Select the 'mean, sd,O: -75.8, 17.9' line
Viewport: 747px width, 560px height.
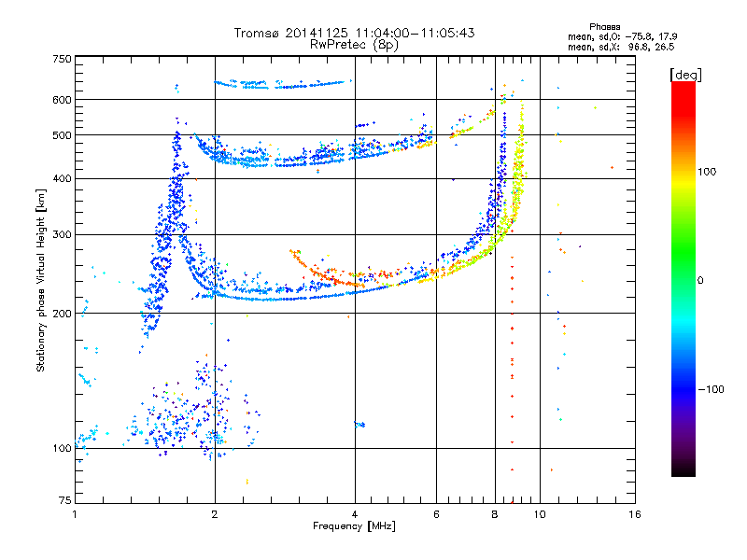coord(622,36)
